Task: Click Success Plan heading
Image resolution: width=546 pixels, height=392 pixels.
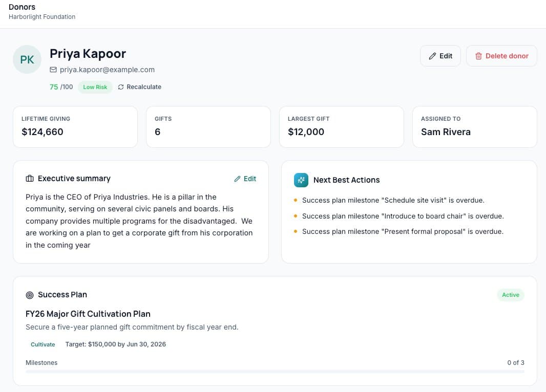Action: [62, 295]
